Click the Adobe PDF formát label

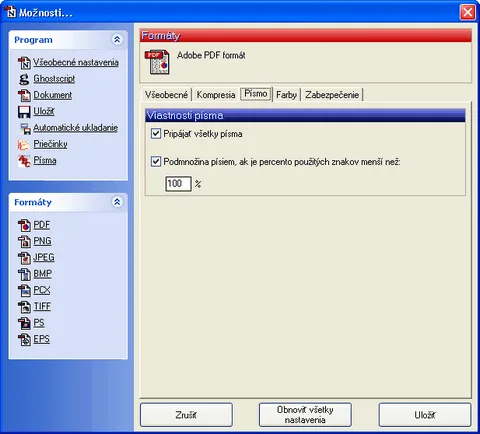[211, 55]
